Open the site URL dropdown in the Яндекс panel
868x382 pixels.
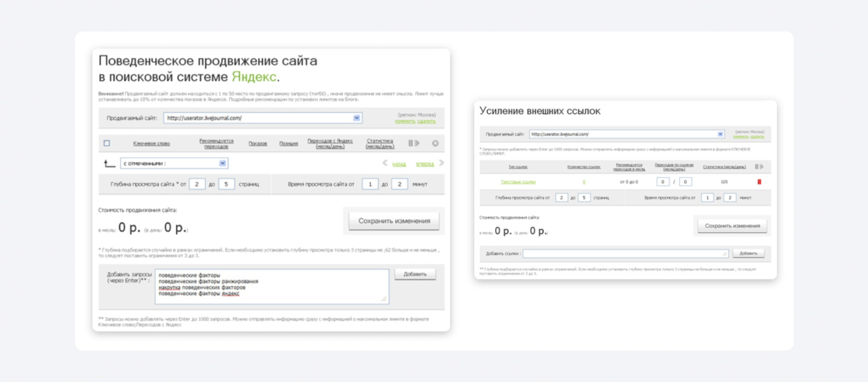pyautogui.click(x=356, y=118)
